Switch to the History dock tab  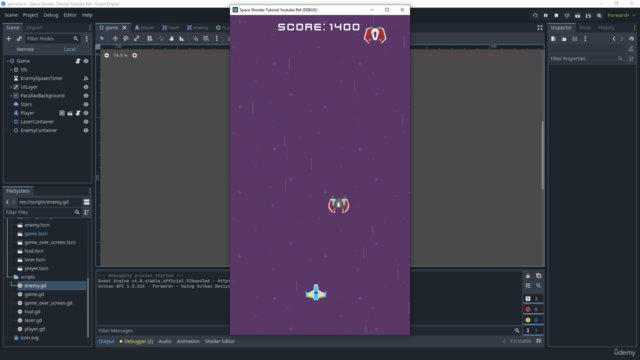point(606,28)
